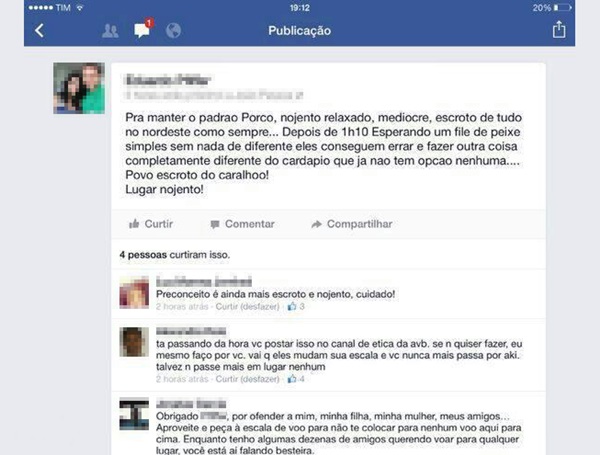
Task: Open the messages icon with red badge
Action: coord(143,29)
